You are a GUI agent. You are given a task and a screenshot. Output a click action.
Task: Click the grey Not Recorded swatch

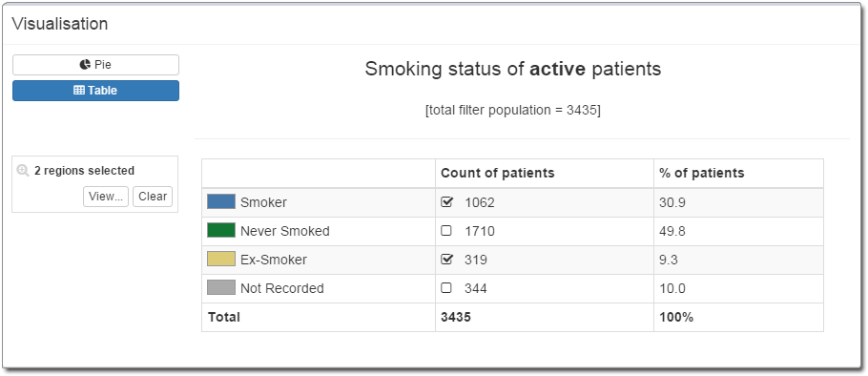pyautogui.click(x=221, y=287)
